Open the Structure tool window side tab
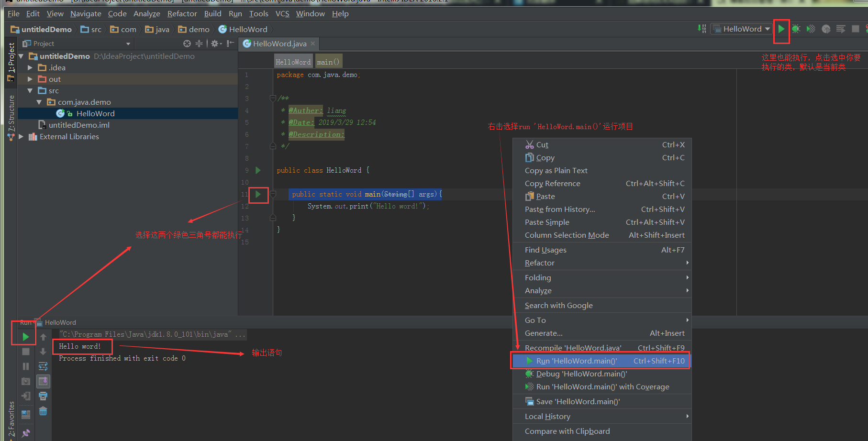868x441 pixels. tap(11, 114)
